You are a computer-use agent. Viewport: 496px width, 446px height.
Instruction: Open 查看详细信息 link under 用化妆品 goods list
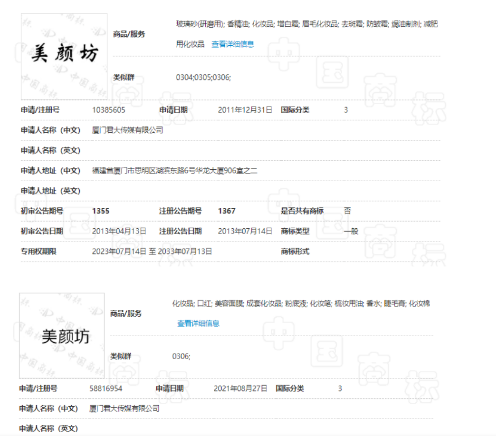coord(233,44)
